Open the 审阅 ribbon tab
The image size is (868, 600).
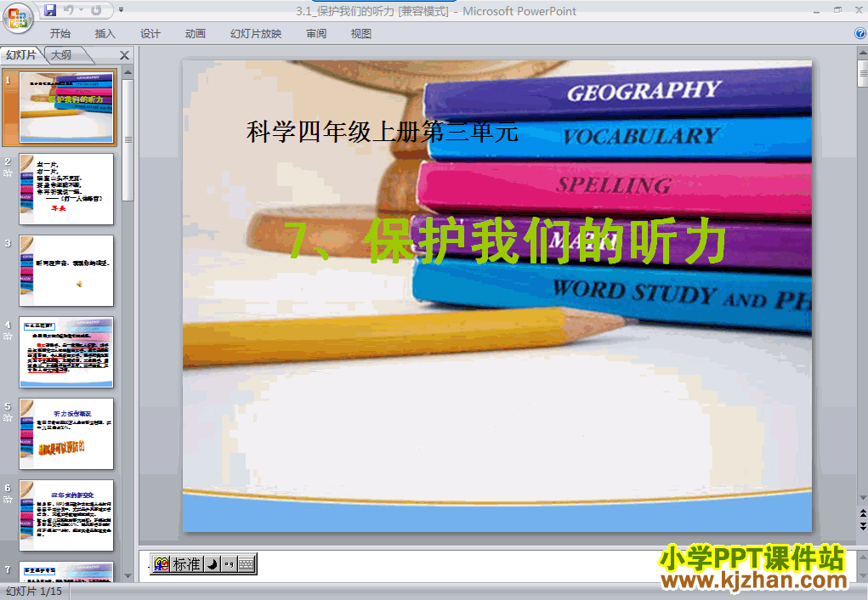pyautogui.click(x=316, y=34)
